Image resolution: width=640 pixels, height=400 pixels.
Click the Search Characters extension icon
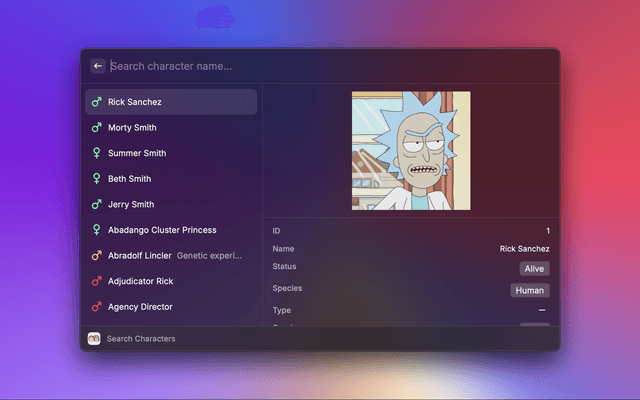(x=94, y=339)
